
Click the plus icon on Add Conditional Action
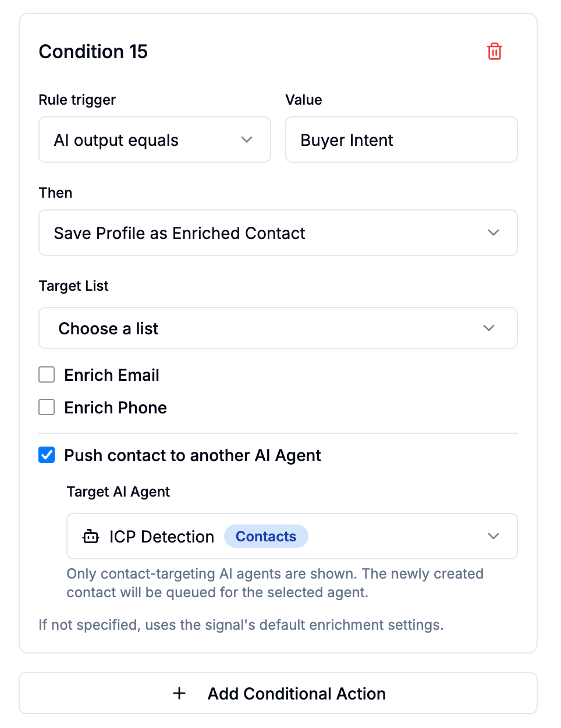[x=179, y=693]
